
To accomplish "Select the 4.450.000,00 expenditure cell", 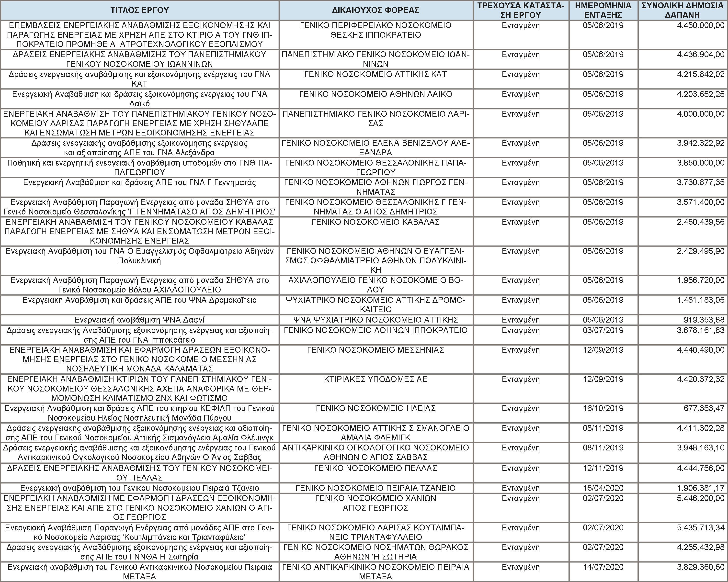I will pos(700,26).
